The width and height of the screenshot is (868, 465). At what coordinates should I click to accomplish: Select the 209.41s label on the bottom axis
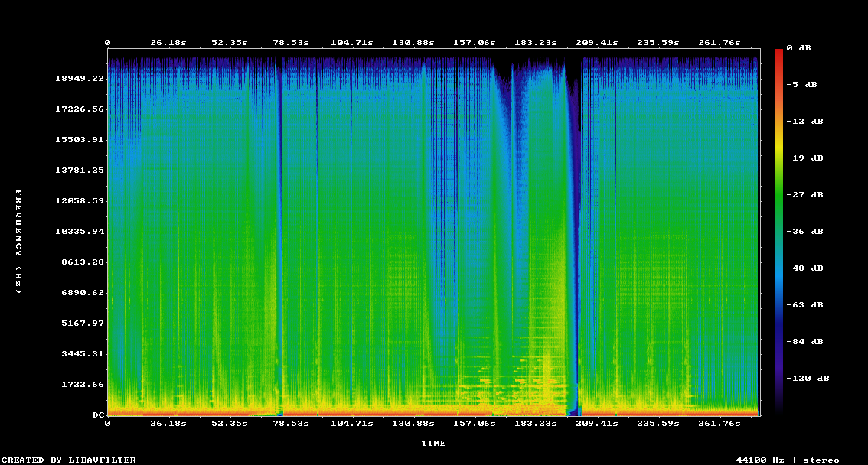(x=596, y=423)
